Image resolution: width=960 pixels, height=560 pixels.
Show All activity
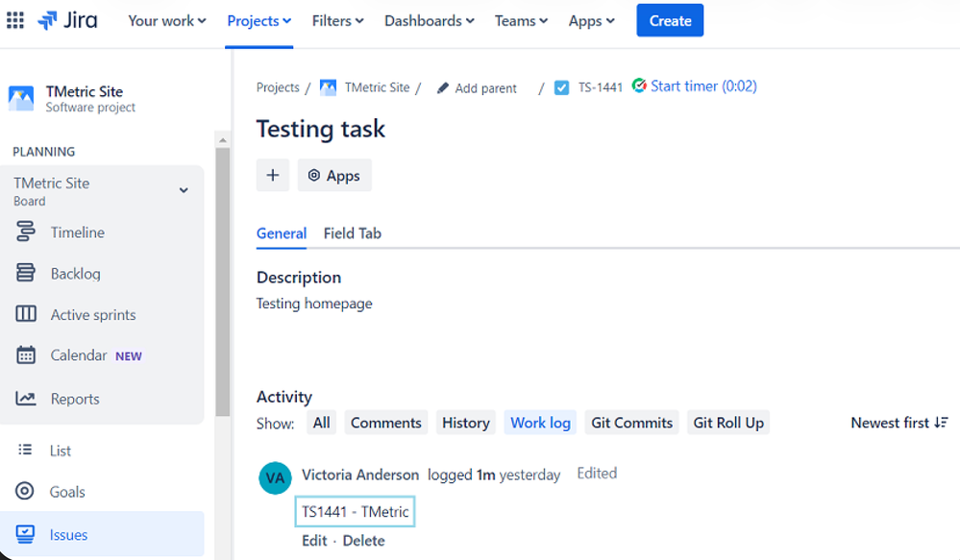point(321,423)
